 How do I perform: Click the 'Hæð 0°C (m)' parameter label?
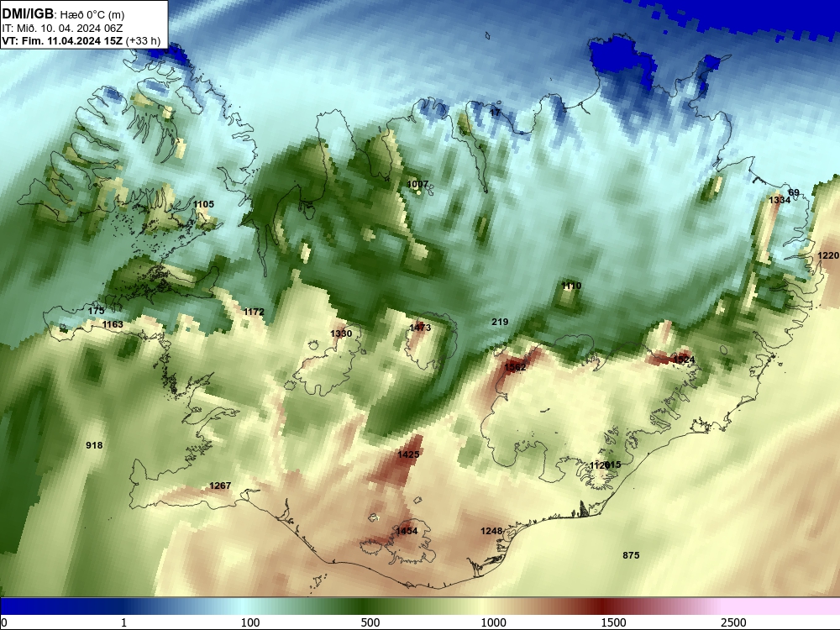pos(92,15)
